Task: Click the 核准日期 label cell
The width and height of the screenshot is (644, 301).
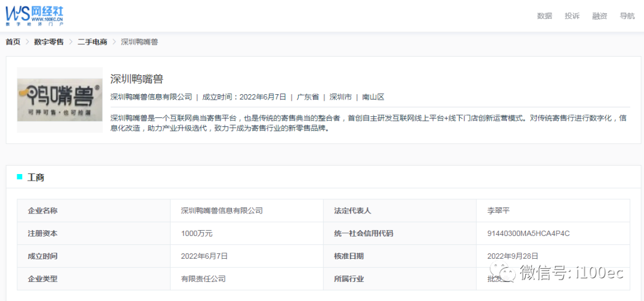Action: point(400,256)
